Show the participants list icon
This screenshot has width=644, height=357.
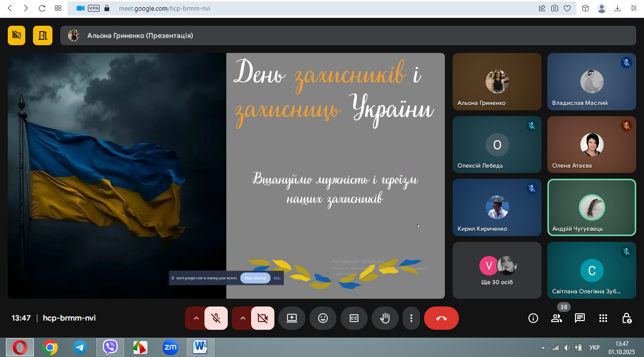[x=556, y=318]
